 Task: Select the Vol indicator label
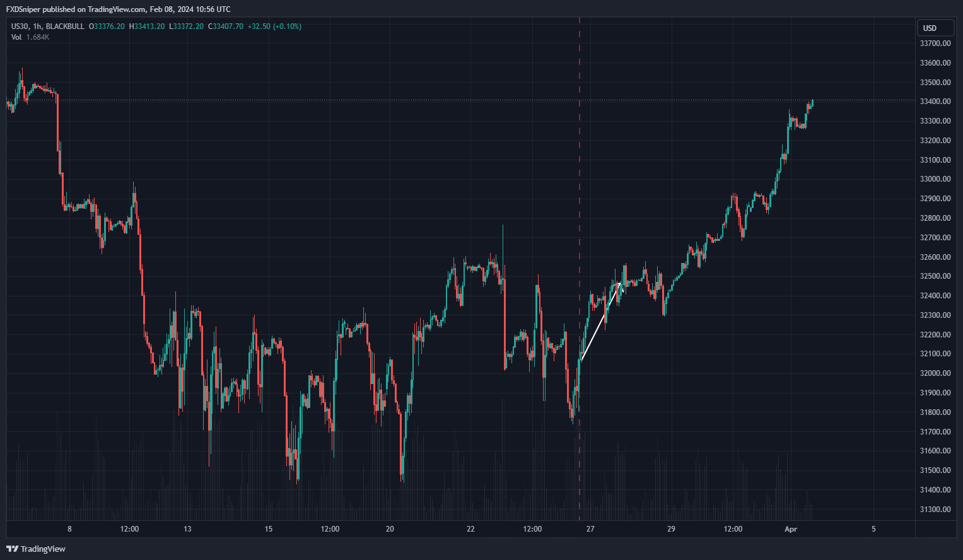click(16, 37)
